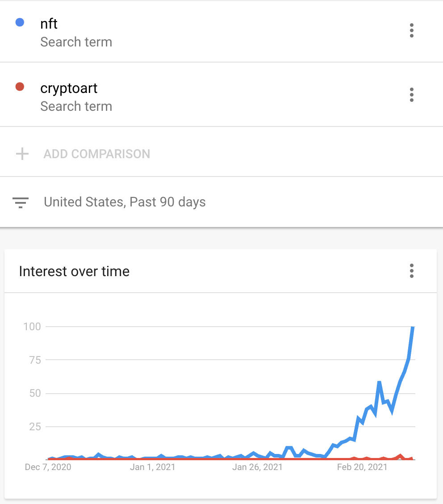
Task: Click the Jan 1, 2021 axis label
Action: pos(153,467)
